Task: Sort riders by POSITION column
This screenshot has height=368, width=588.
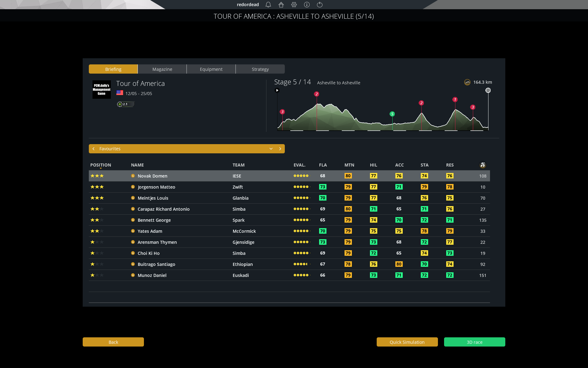Action: point(100,165)
